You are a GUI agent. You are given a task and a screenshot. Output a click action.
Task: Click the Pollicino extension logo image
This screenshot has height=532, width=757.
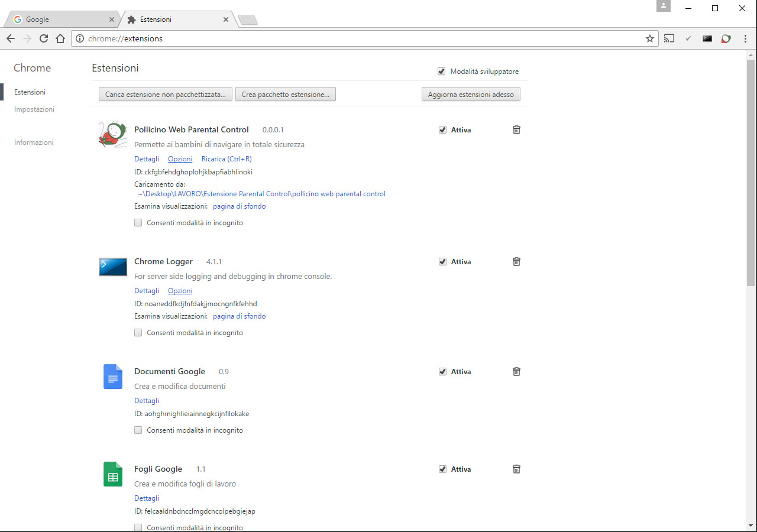[x=113, y=134]
